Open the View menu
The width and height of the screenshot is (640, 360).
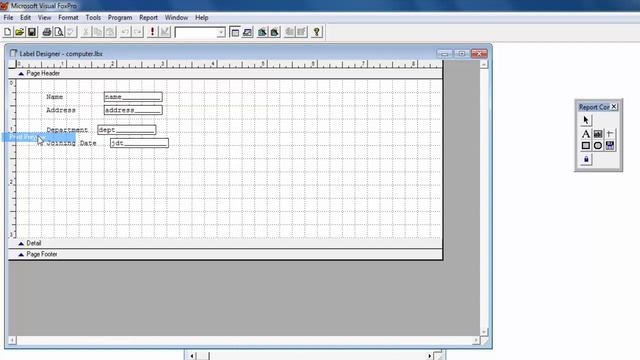click(44, 18)
